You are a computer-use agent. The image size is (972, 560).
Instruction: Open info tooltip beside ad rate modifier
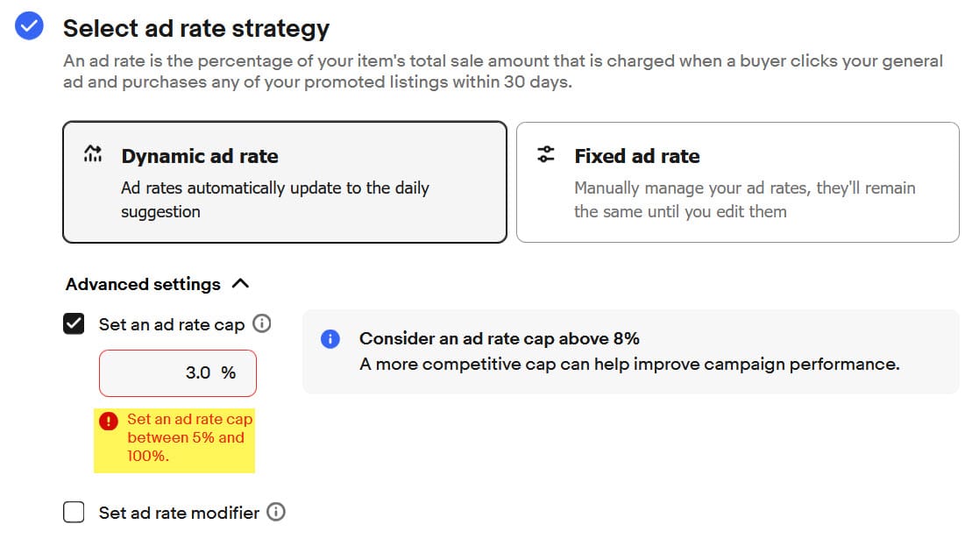point(276,512)
